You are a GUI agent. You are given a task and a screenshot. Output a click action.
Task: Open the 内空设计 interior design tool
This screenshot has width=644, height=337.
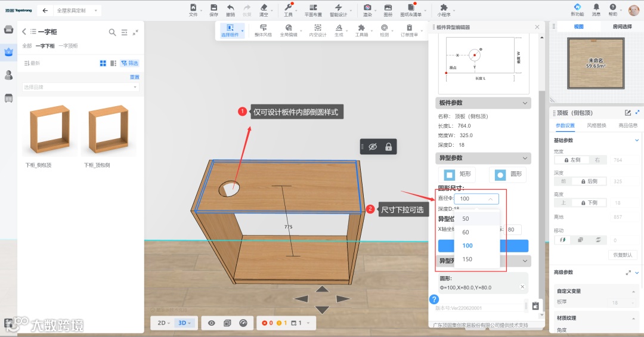coord(317,30)
